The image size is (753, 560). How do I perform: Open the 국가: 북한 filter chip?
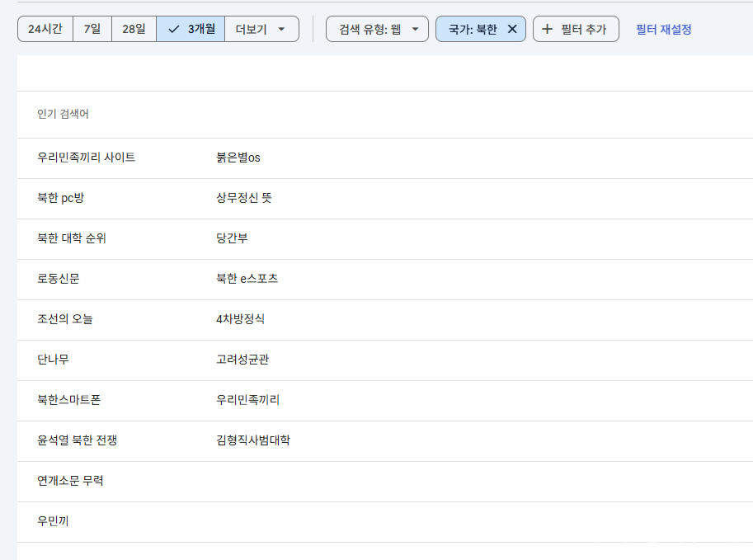coord(473,29)
